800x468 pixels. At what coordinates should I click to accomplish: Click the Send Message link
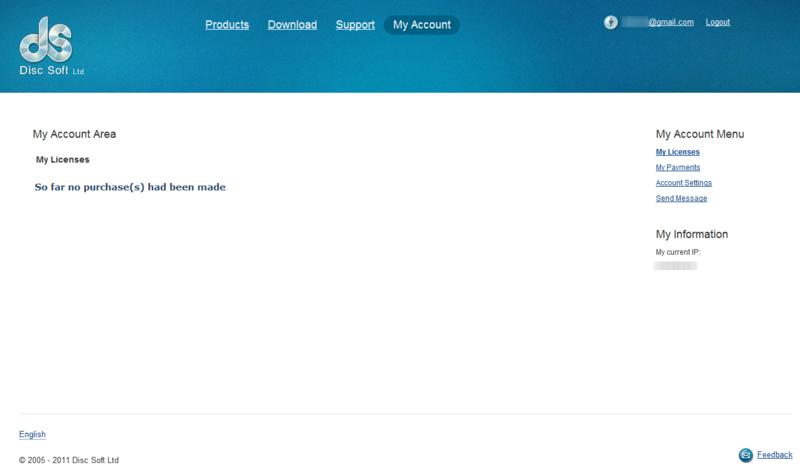click(x=681, y=199)
